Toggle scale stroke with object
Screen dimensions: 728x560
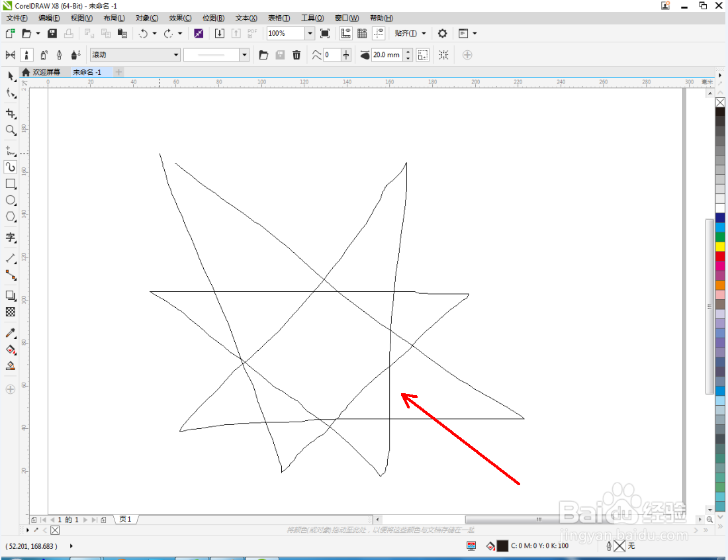(x=422, y=55)
